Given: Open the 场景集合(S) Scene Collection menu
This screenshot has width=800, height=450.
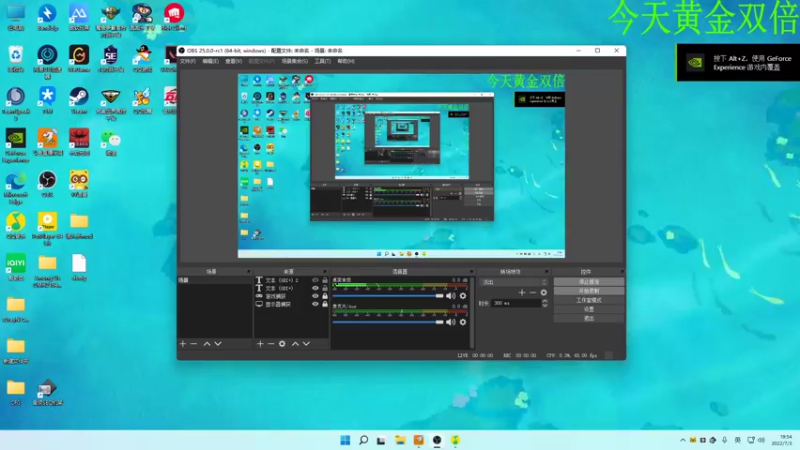Looking at the screenshot, I should (294, 61).
